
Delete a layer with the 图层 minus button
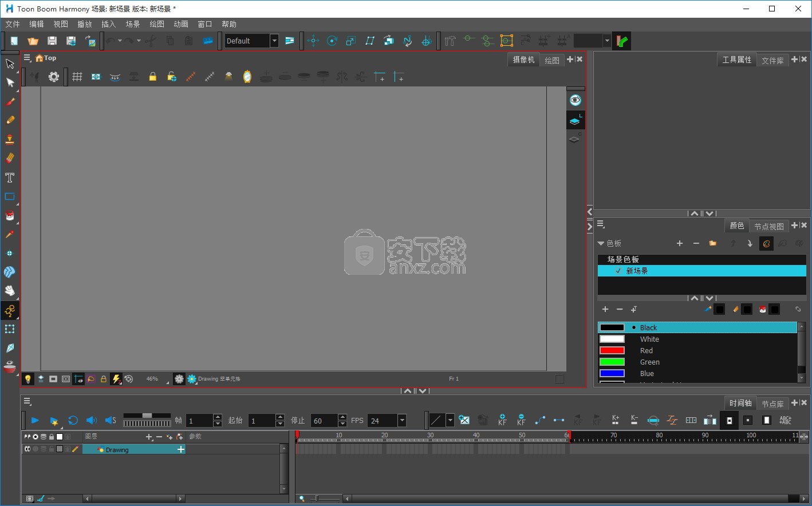coord(159,437)
